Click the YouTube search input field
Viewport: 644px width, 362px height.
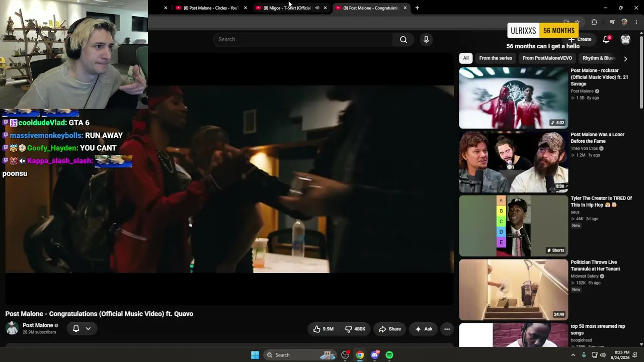point(303,39)
